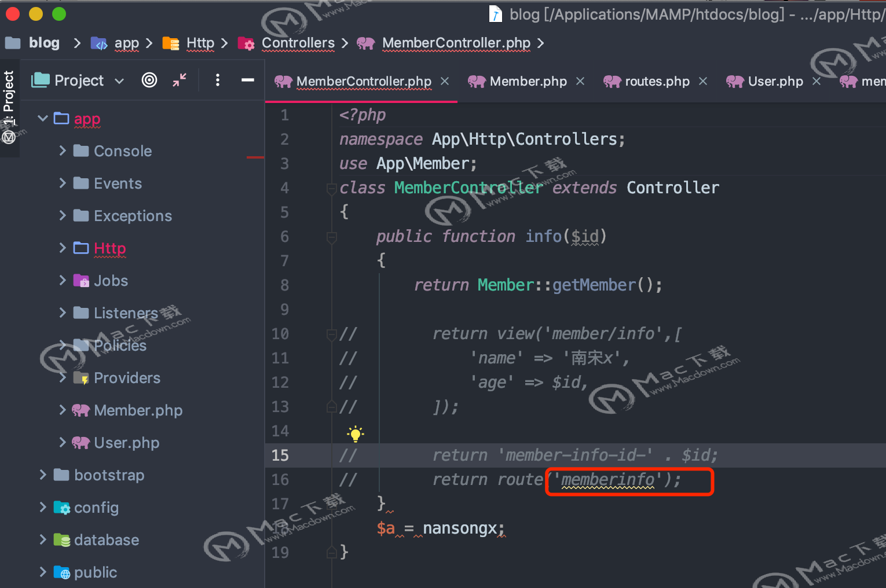Collapse the app folder
The image size is (886, 588).
tap(42, 119)
